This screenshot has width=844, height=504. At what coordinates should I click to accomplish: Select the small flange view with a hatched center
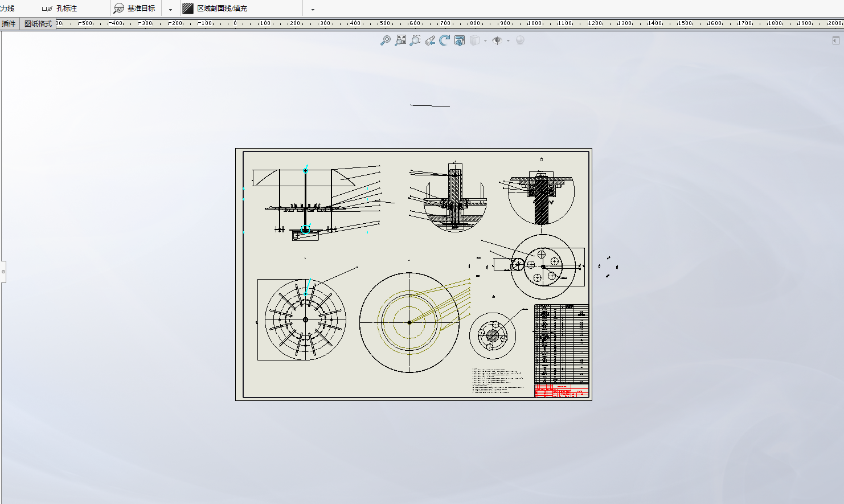(x=493, y=335)
